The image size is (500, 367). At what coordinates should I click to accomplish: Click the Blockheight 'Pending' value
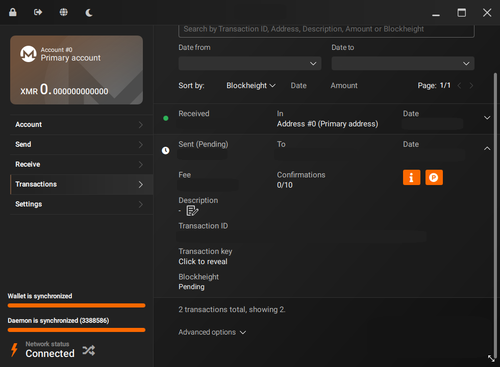191,287
